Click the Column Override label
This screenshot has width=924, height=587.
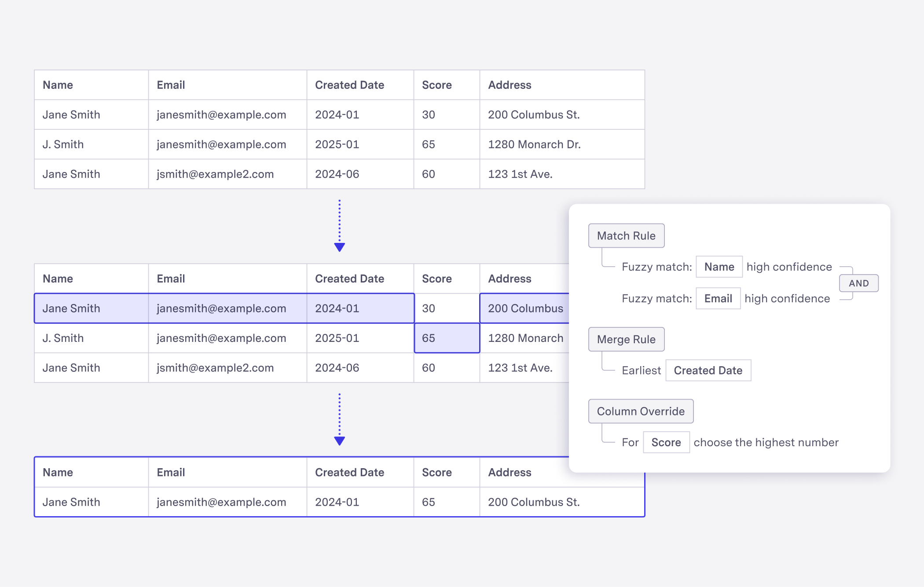(641, 411)
